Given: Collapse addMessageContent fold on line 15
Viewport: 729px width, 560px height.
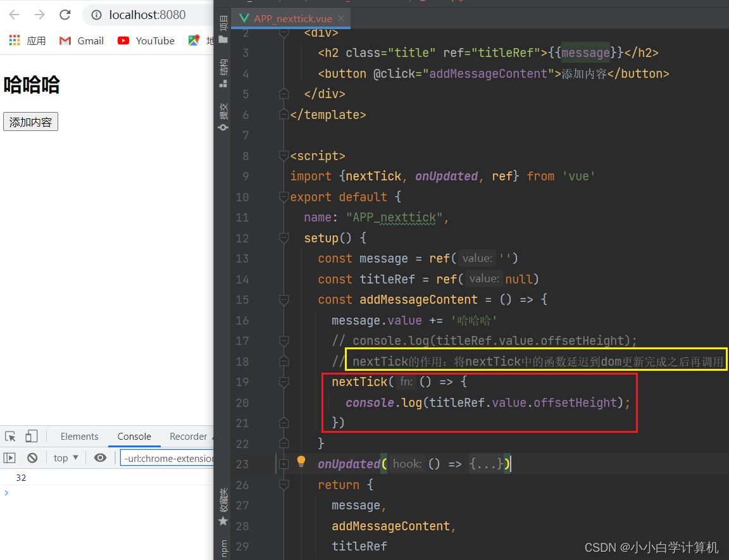Looking at the screenshot, I should coord(283,300).
